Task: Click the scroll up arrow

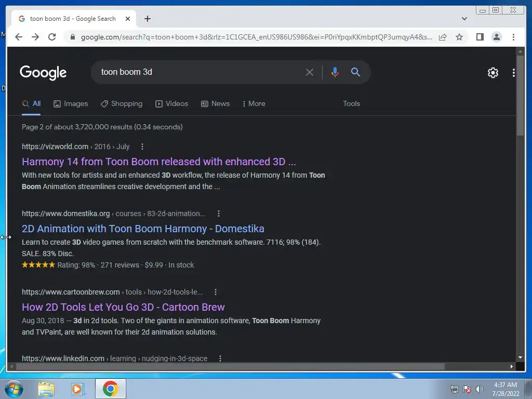Action: point(520,51)
